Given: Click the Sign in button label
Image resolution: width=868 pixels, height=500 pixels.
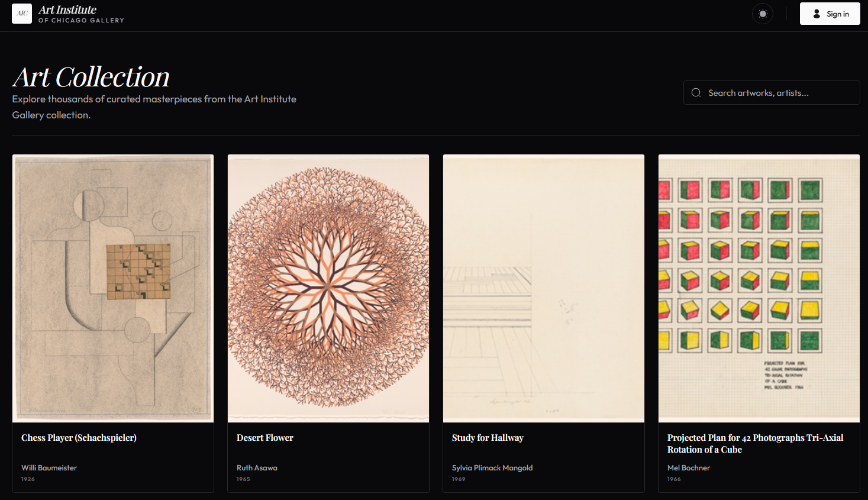Looking at the screenshot, I should pos(837,14).
